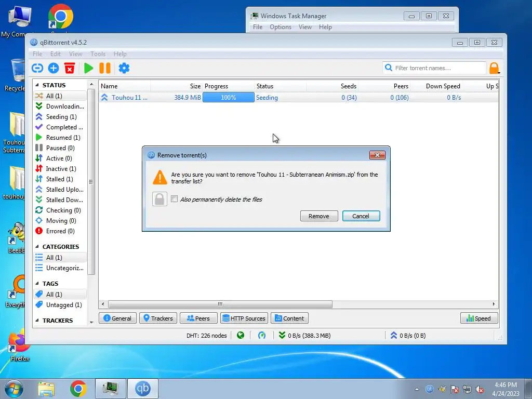Click the green globe connection status icon
This screenshot has height=399, width=532.
click(x=241, y=336)
